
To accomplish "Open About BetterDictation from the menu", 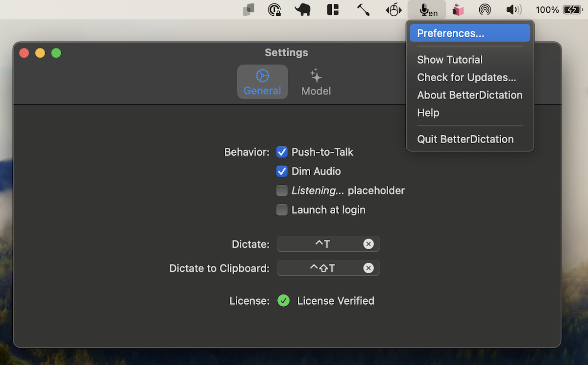I will click(470, 95).
